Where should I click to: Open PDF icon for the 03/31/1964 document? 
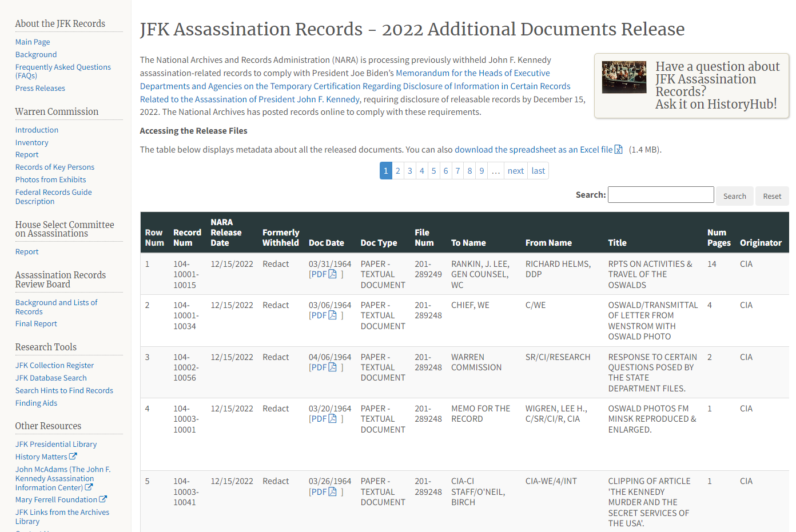pyautogui.click(x=333, y=274)
